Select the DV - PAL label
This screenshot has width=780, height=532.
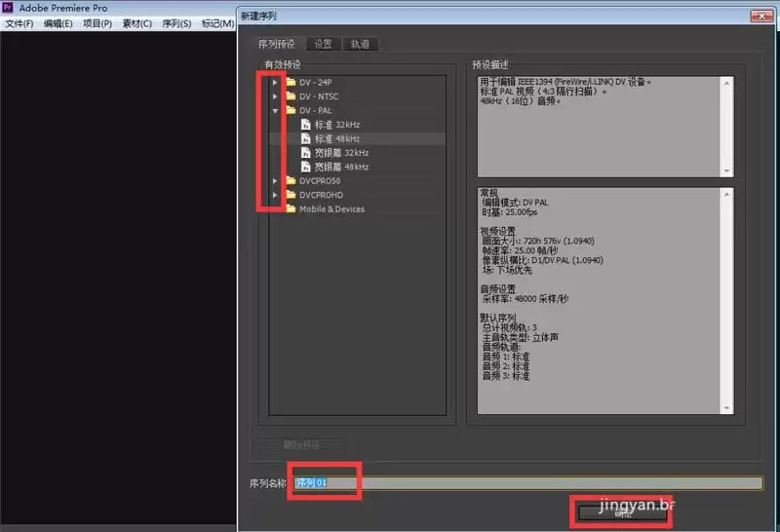coord(315,110)
